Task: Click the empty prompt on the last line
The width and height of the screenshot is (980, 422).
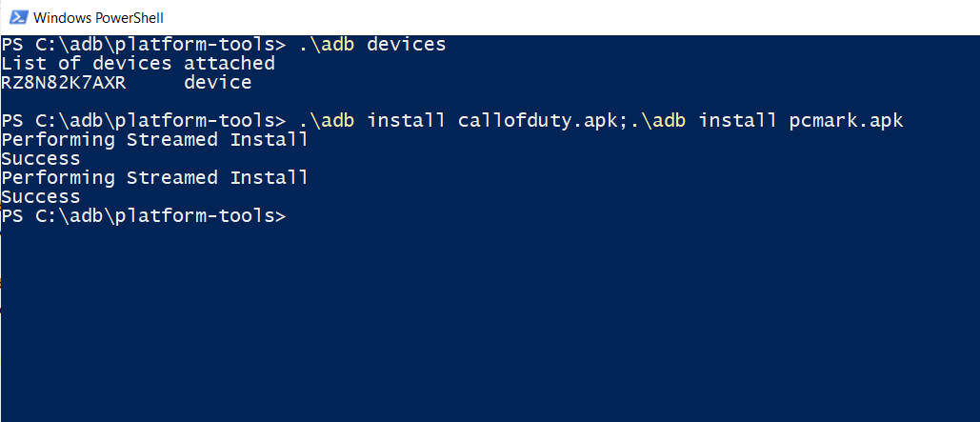Action: 143,216
